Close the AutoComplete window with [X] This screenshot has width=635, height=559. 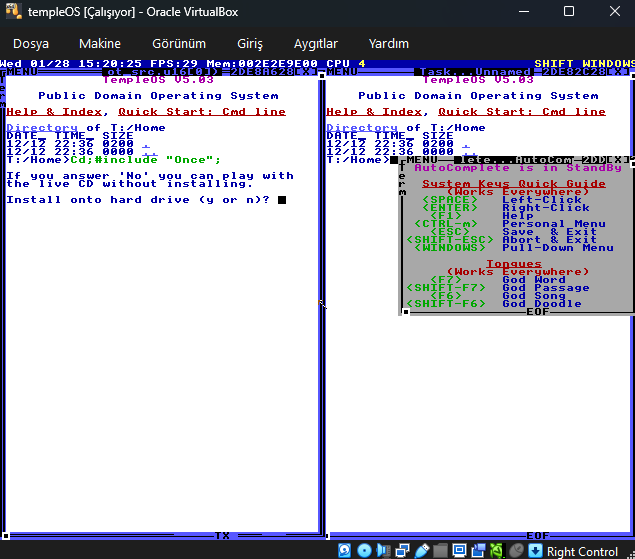point(617,160)
